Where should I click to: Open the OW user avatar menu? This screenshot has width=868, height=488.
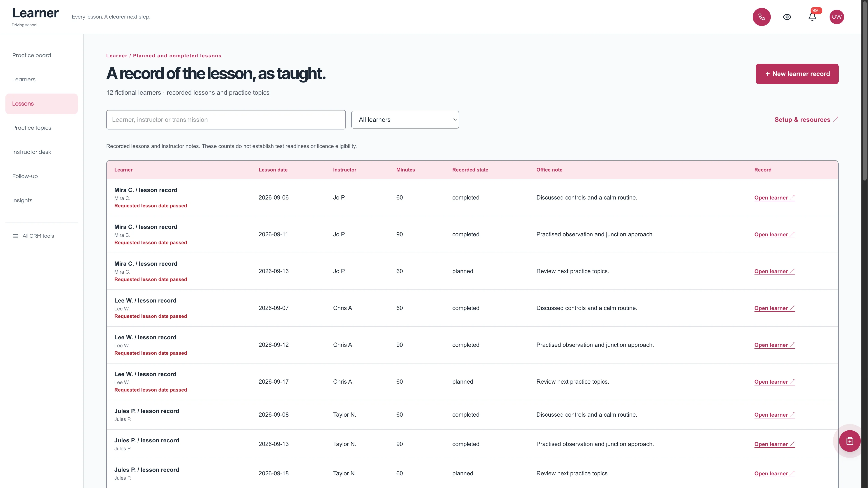click(837, 17)
